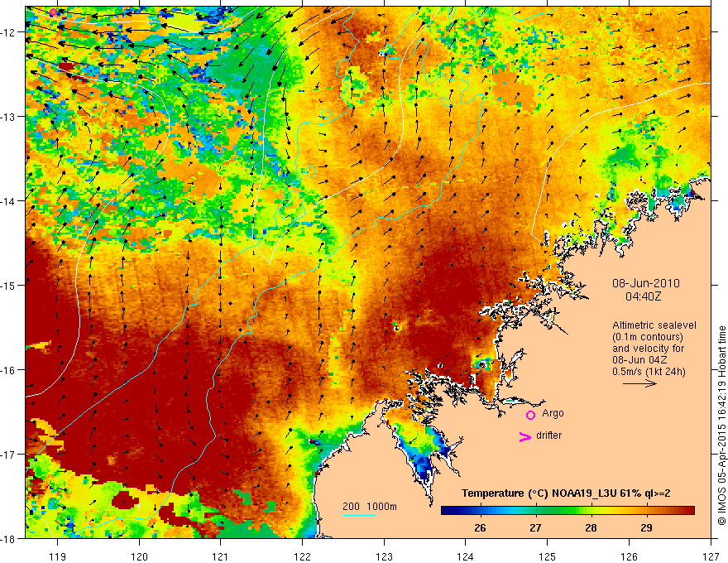Click longitude axis label 123
The height and width of the screenshot is (563, 728).
[x=384, y=556]
